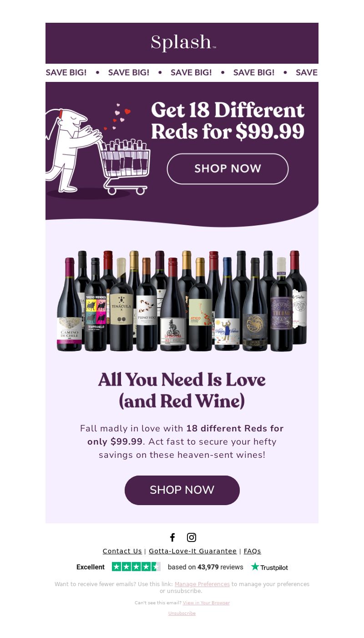Click the Trustpilot star logo
The width and height of the screenshot is (364, 638).
pos(269,567)
